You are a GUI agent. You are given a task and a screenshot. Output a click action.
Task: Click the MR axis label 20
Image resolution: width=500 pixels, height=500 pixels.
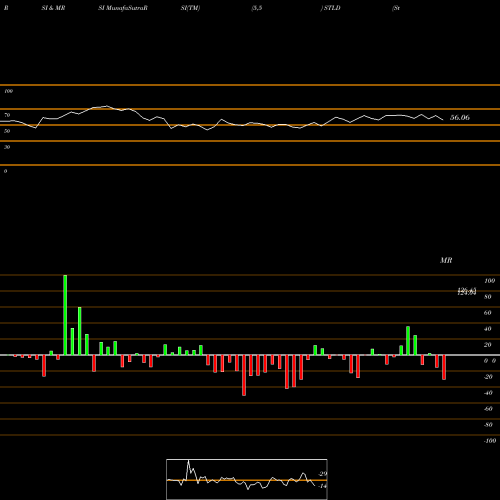(x=488, y=345)
